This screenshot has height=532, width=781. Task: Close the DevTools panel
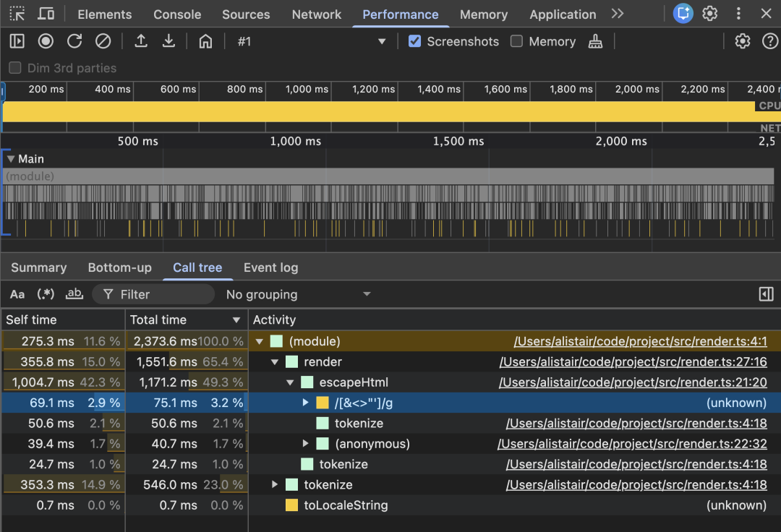766,14
